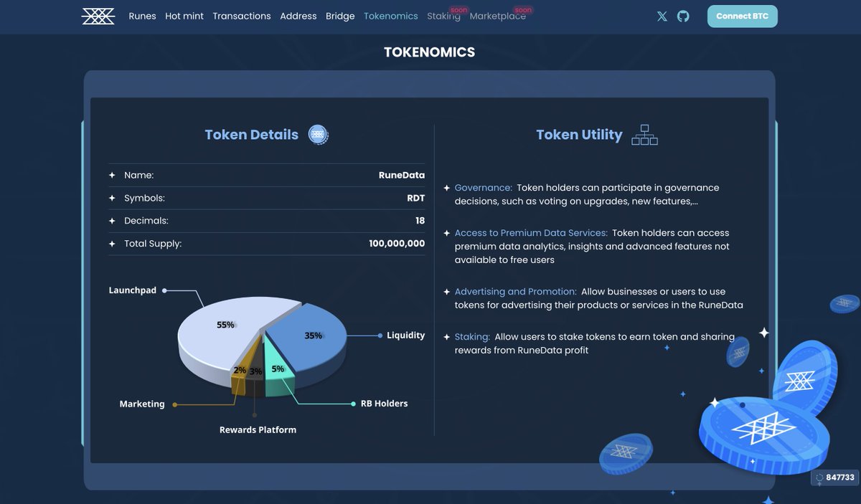Click the coin icon beside Token Details heading

click(316, 135)
